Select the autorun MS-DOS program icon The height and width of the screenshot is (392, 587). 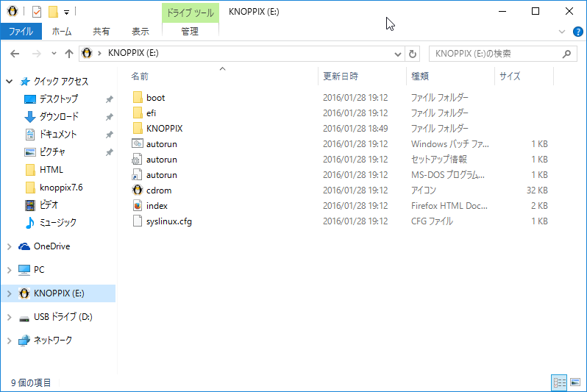point(137,174)
